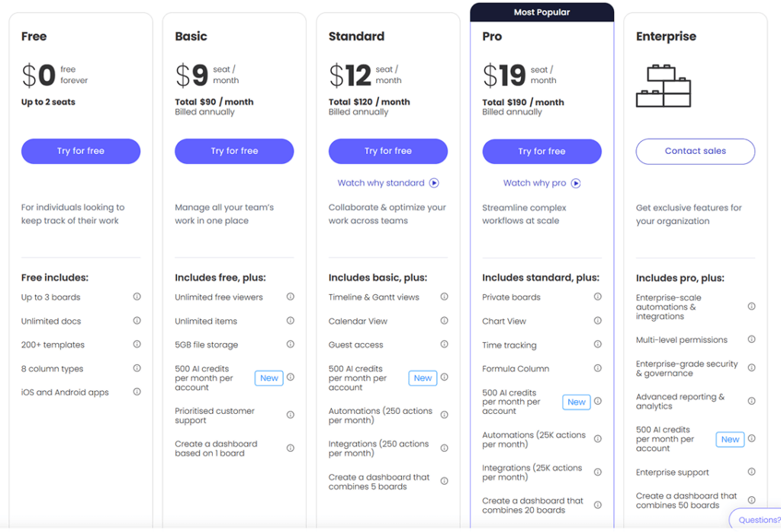
Task: Click the Enterprise building blocks icon
Action: click(x=664, y=85)
